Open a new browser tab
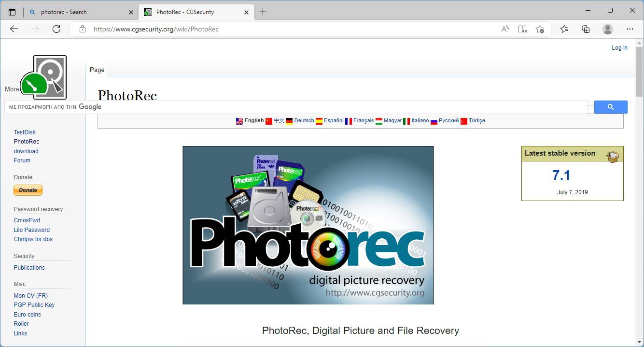The height and width of the screenshot is (347, 644). pos(263,12)
